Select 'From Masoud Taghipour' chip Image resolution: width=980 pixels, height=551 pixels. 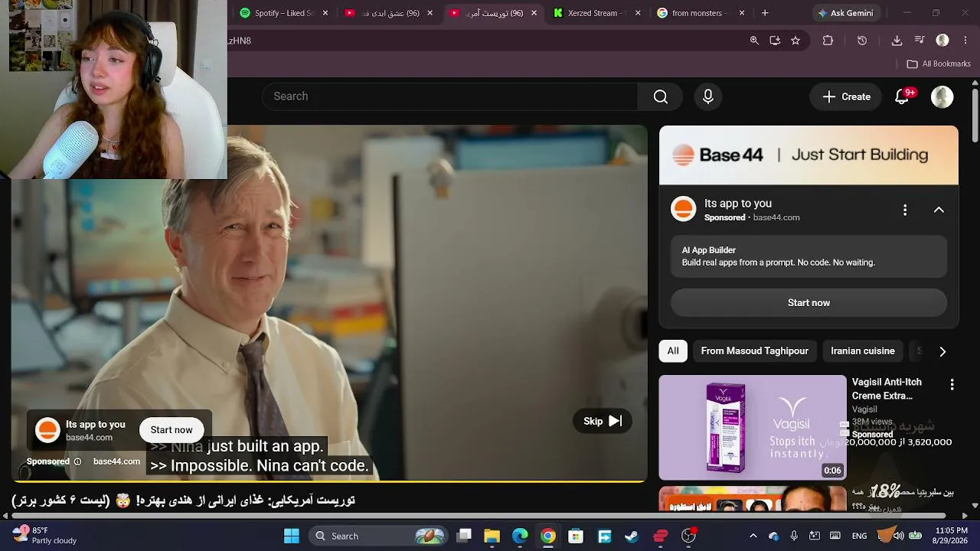(x=755, y=351)
